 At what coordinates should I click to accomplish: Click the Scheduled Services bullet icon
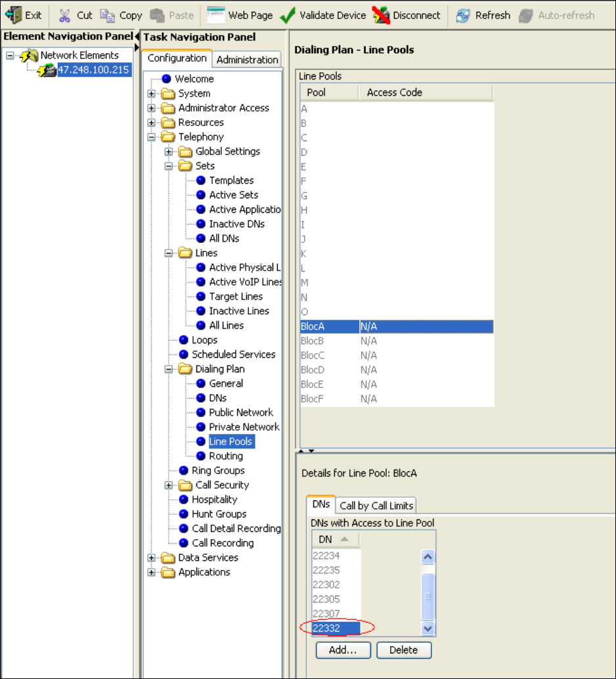[x=184, y=354]
